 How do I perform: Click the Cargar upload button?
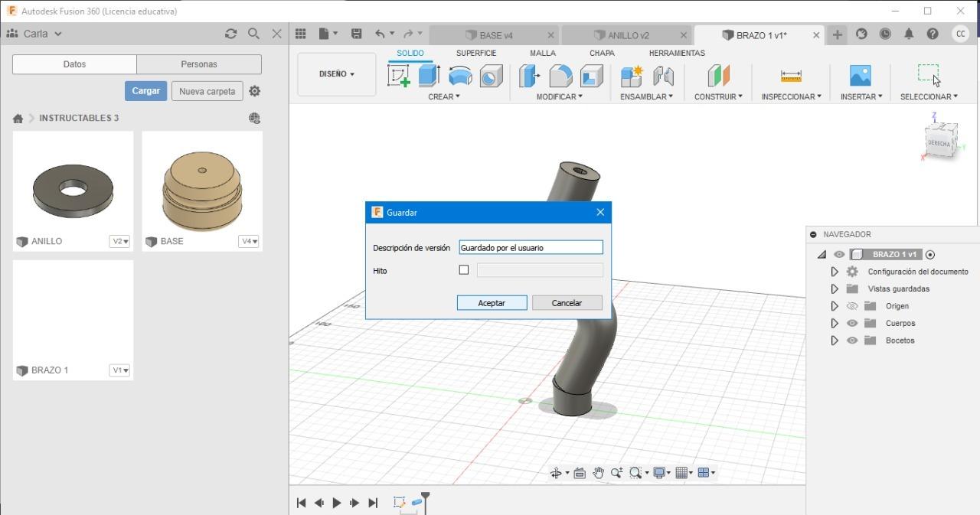tap(145, 91)
